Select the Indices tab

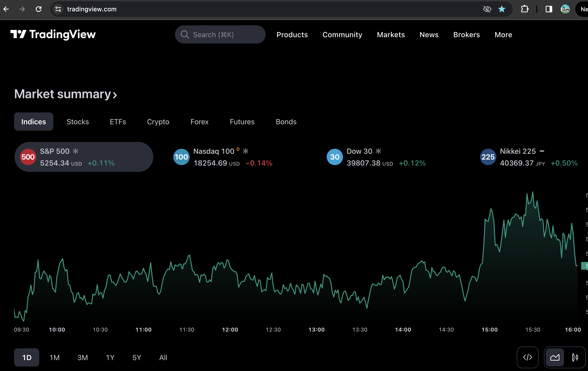click(x=34, y=122)
